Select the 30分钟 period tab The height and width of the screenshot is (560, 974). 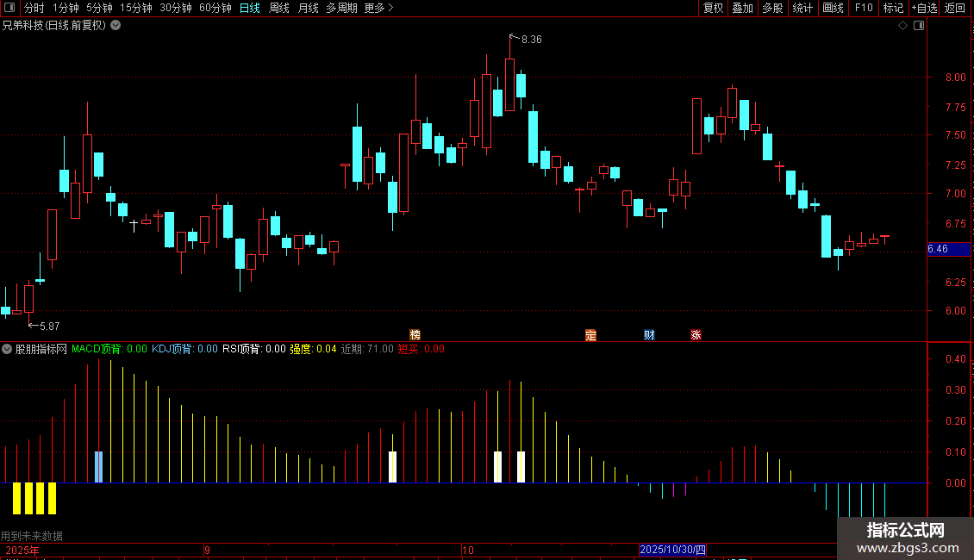click(176, 8)
